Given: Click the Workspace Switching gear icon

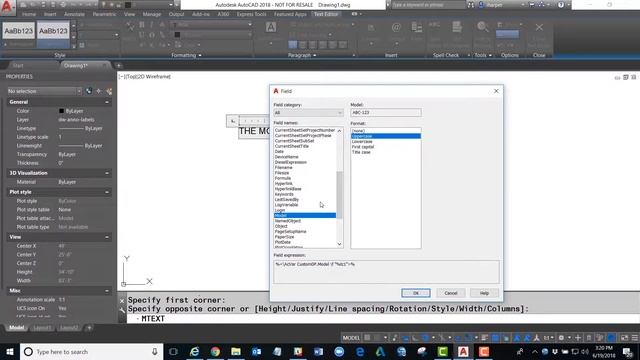Looking at the screenshot, I should (x=561, y=338).
